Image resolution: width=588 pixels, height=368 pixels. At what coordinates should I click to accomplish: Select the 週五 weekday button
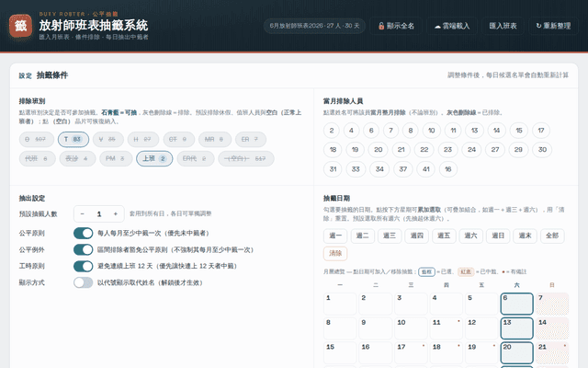click(x=444, y=236)
